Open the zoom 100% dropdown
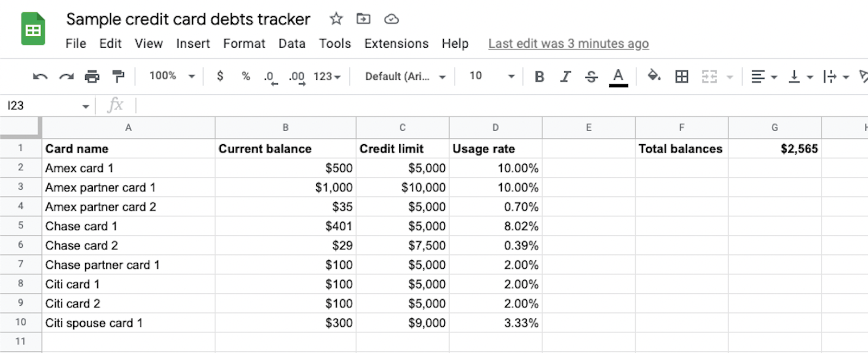The height and width of the screenshot is (353, 868). coord(172,76)
